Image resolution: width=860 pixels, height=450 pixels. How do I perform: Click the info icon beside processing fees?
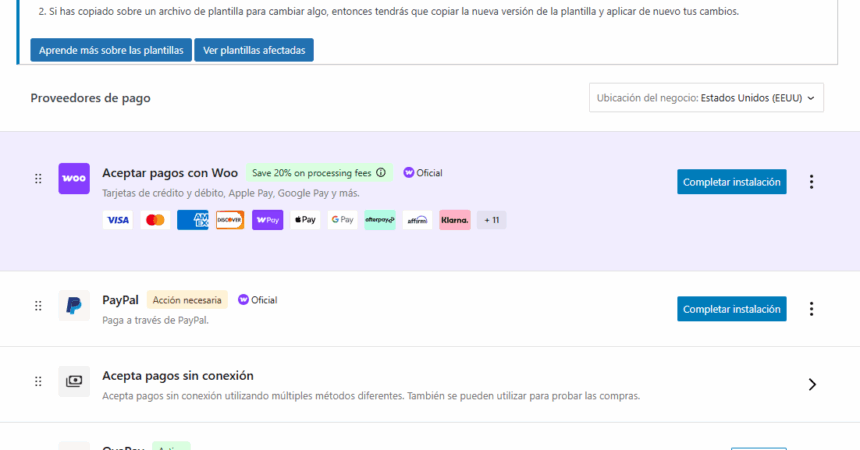381,173
